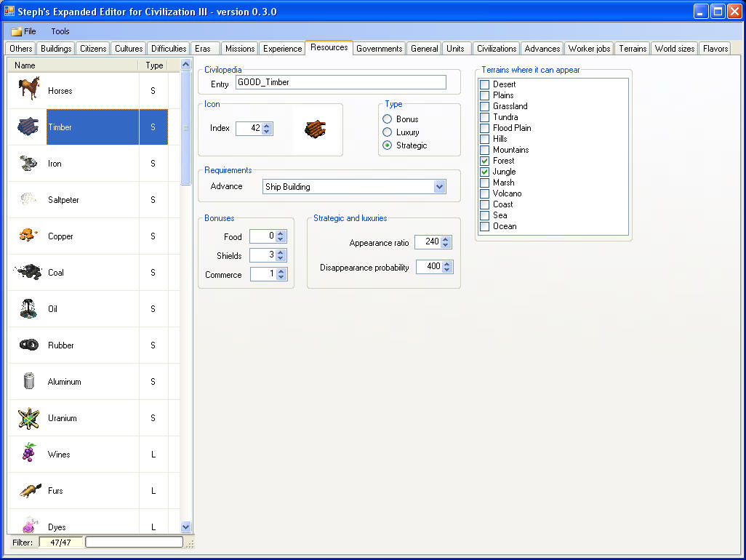
Task: Uncheck the Jungle terrain checkbox
Action: click(x=485, y=172)
